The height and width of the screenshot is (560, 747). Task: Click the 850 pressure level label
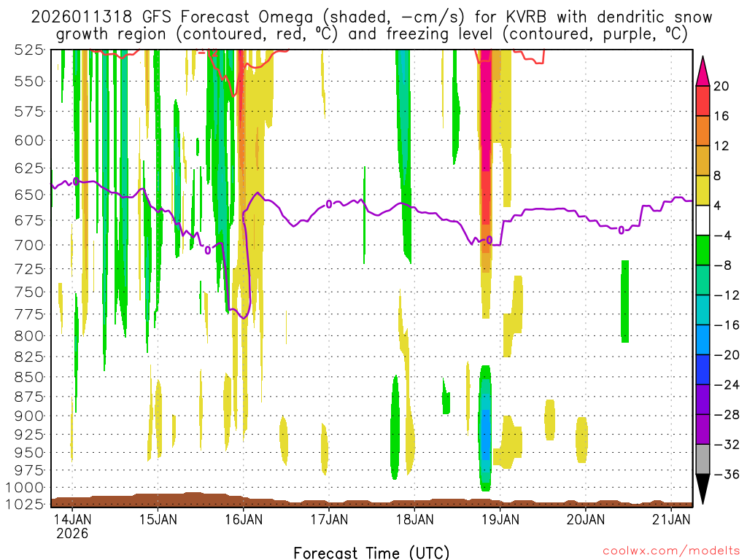pyautogui.click(x=29, y=377)
